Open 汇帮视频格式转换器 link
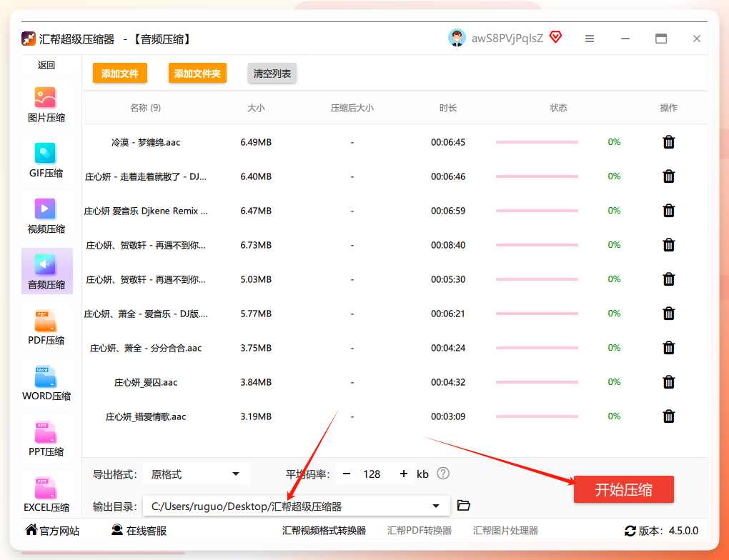Viewport: 729px width, 560px height. (324, 531)
